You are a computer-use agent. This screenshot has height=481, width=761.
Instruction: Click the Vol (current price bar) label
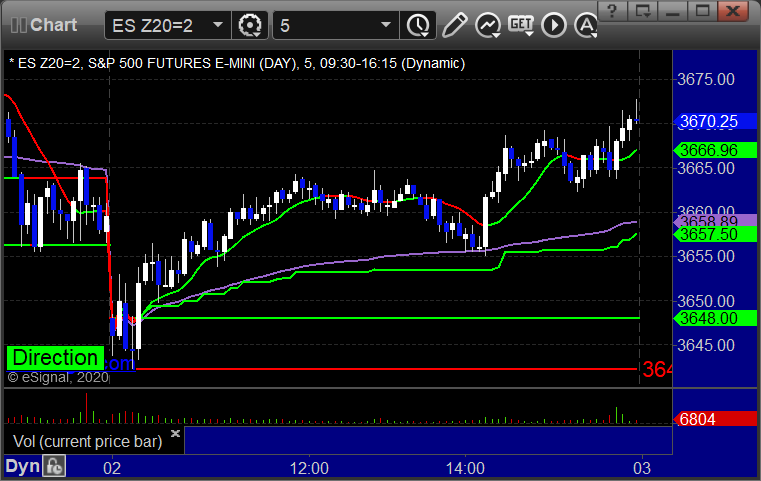[87, 442]
